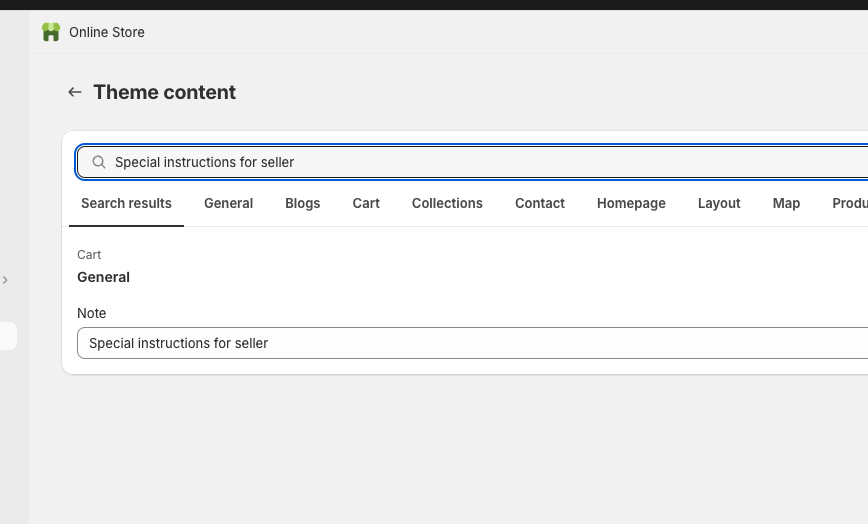The width and height of the screenshot is (868, 524).
Task: Go back using the arrow beside Theme content
Action: click(x=74, y=92)
